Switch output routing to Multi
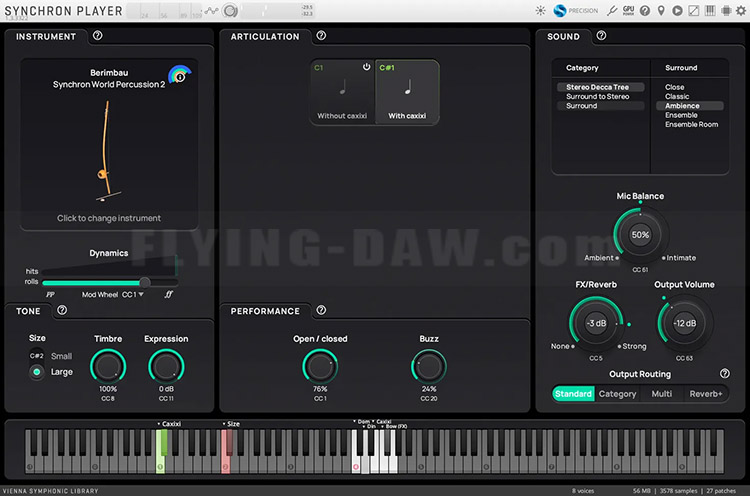Image resolution: width=750 pixels, height=496 pixels. pos(662,394)
